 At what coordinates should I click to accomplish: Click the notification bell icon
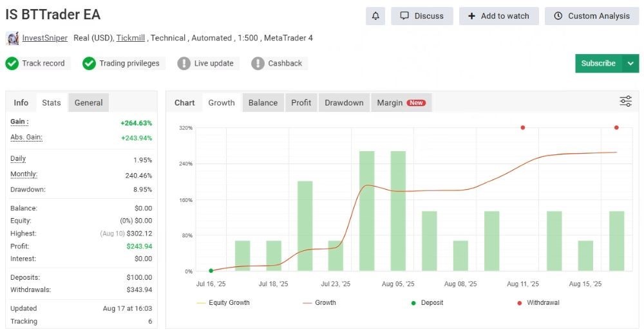(x=375, y=16)
